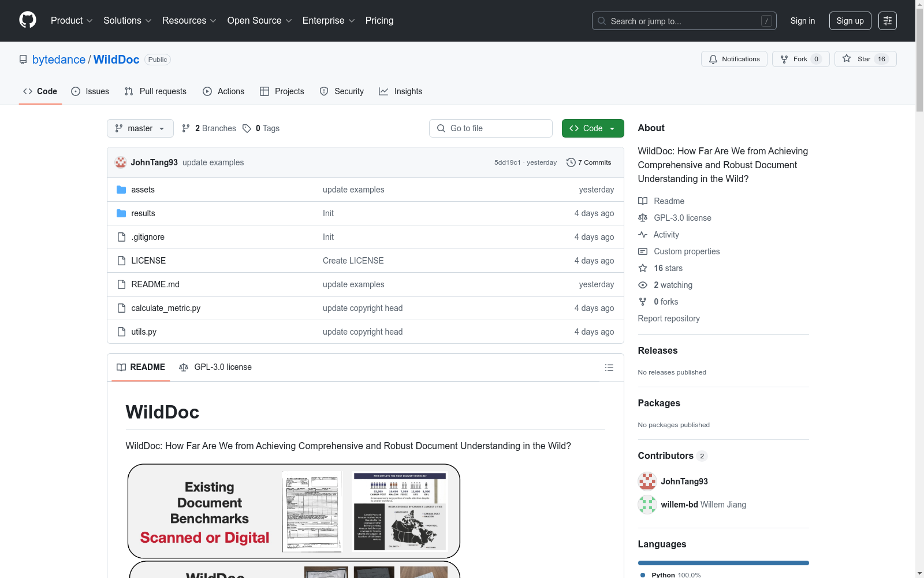This screenshot has height=578, width=924.
Task: Expand the Enterprise menu
Action: click(329, 21)
